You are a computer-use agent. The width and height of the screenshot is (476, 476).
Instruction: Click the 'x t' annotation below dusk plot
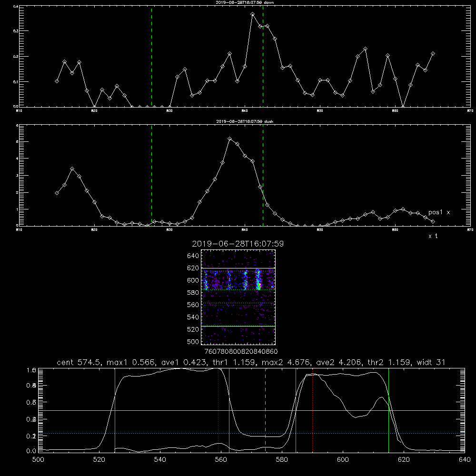point(433,236)
